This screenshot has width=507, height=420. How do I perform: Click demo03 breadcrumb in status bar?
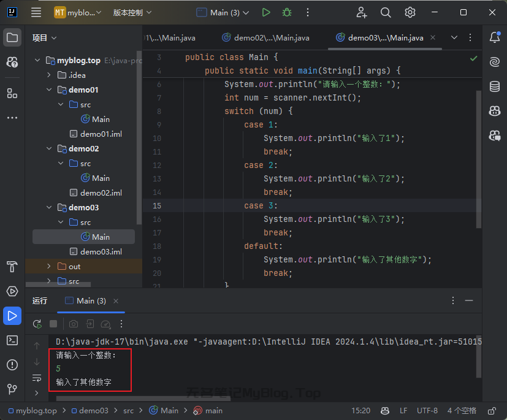pyautogui.click(x=90, y=411)
